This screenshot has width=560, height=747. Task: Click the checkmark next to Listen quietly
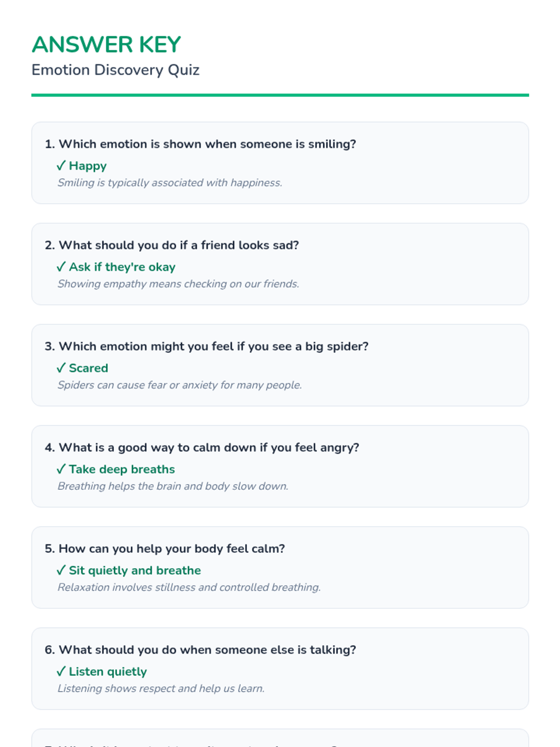pyautogui.click(x=61, y=671)
